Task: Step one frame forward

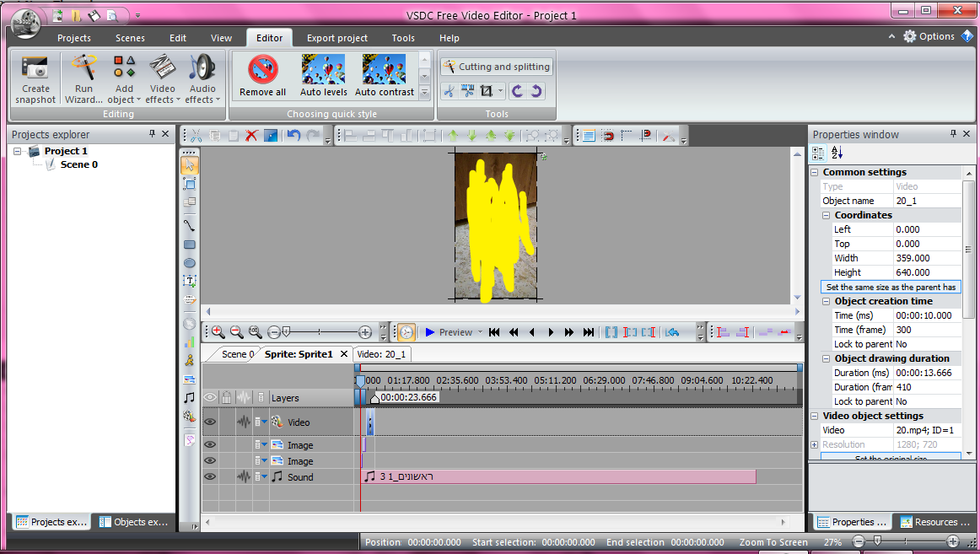Action: 551,332
